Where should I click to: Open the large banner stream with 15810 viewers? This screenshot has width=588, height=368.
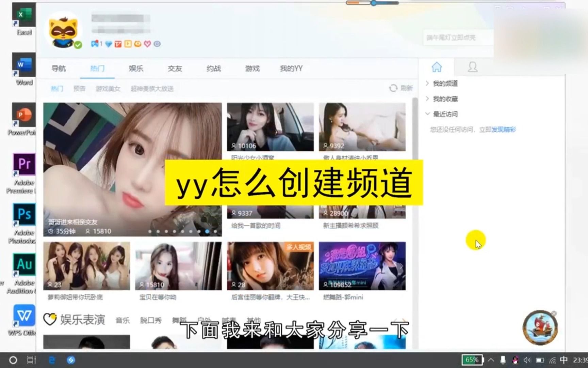pos(132,169)
